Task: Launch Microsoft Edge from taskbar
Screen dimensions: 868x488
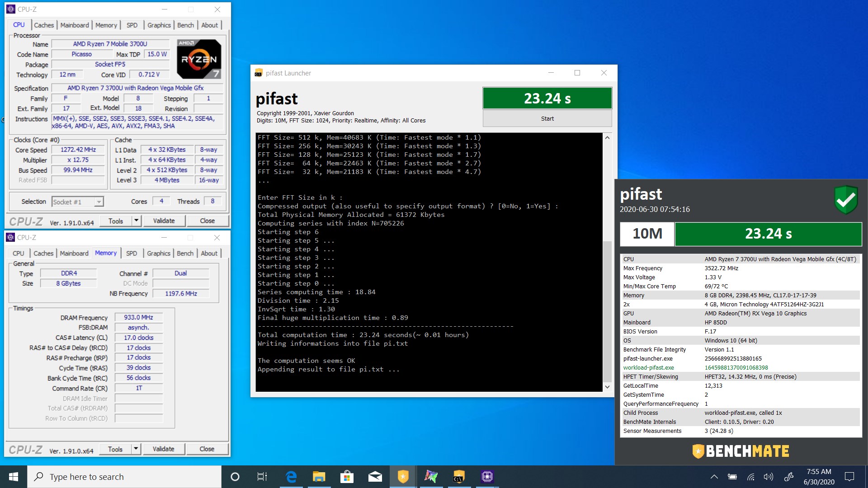Action: click(291, 477)
